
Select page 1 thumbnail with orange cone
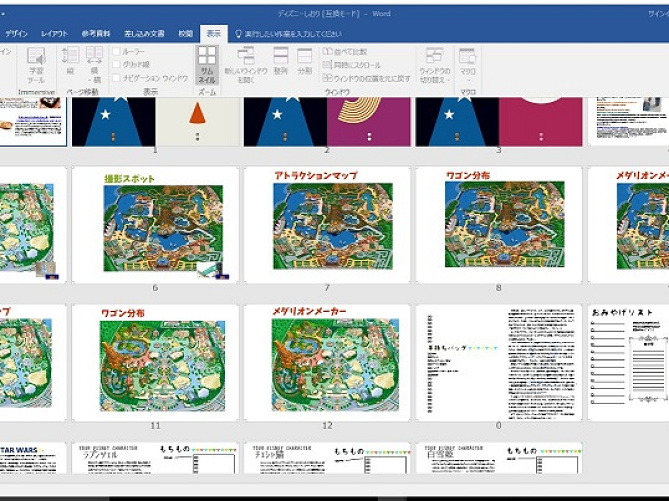pyautogui.click(x=155, y=122)
